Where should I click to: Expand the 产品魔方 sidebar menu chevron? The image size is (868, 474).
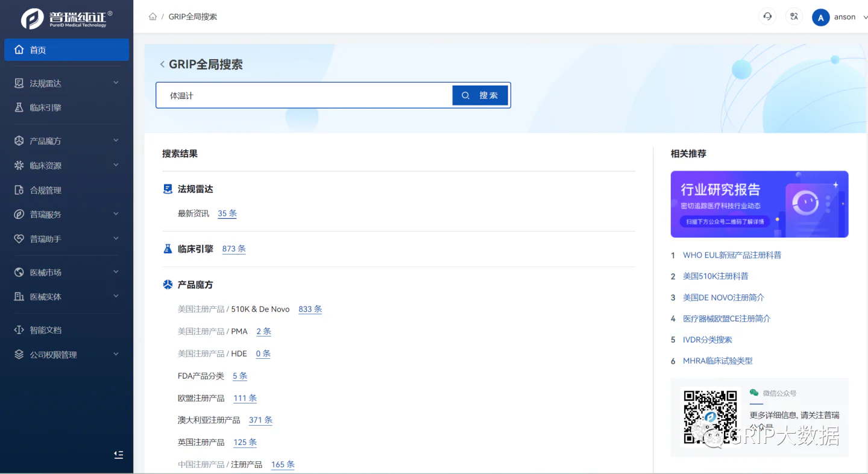click(116, 141)
